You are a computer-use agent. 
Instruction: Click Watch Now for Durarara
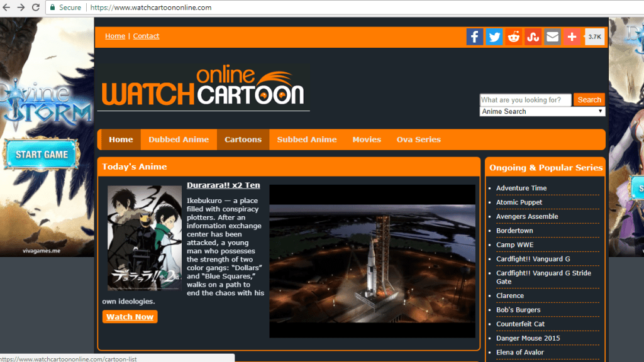pyautogui.click(x=130, y=317)
